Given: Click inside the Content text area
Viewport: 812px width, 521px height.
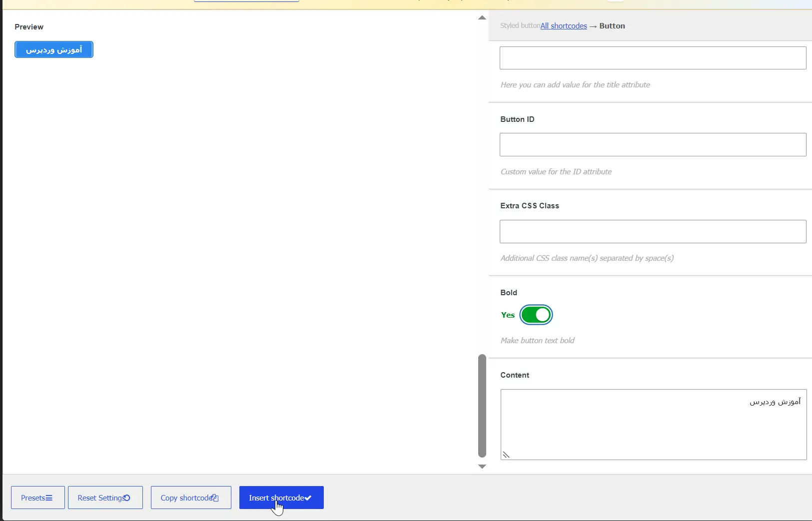Looking at the screenshot, I should pyautogui.click(x=654, y=425).
